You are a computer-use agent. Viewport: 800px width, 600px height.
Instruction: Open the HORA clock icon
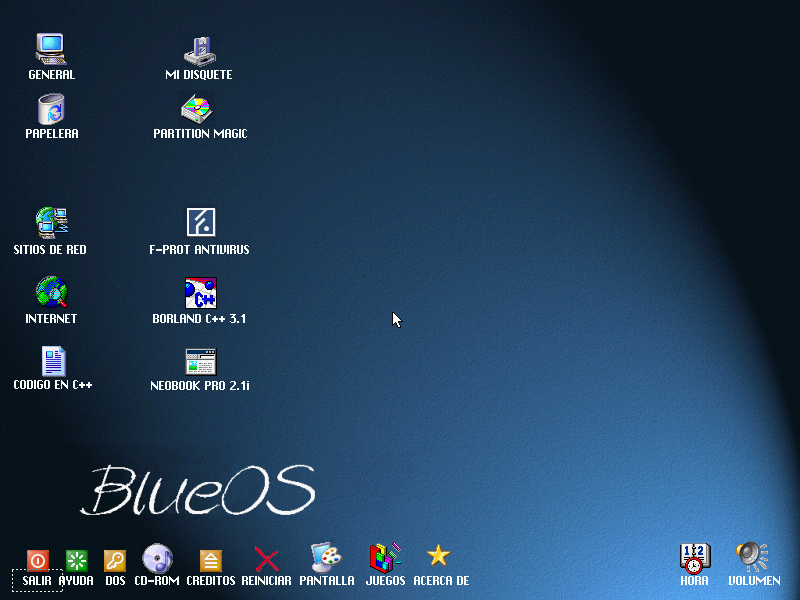click(695, 559)
